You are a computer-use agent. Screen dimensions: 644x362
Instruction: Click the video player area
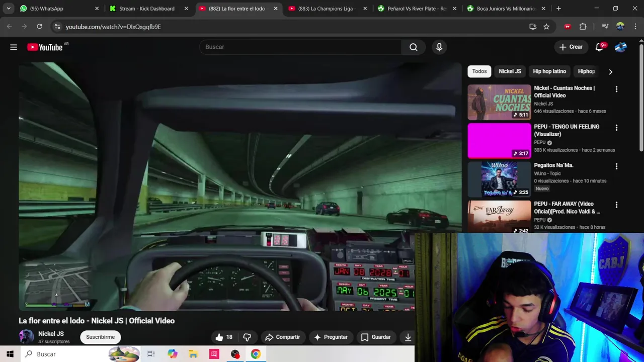pyautogui.click(x=240, y=186)
